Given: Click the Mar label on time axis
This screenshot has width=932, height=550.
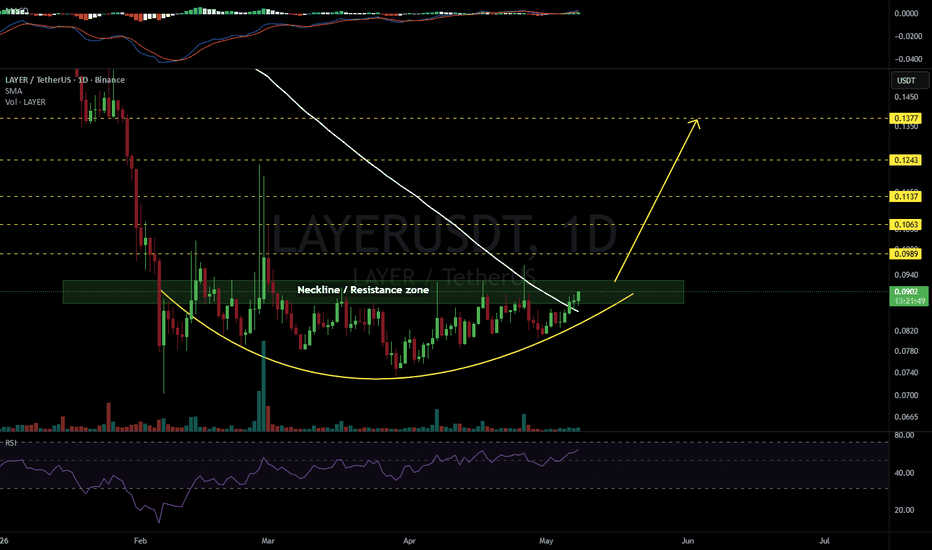Looking at the screenshot, I should (x=268, y=540).
